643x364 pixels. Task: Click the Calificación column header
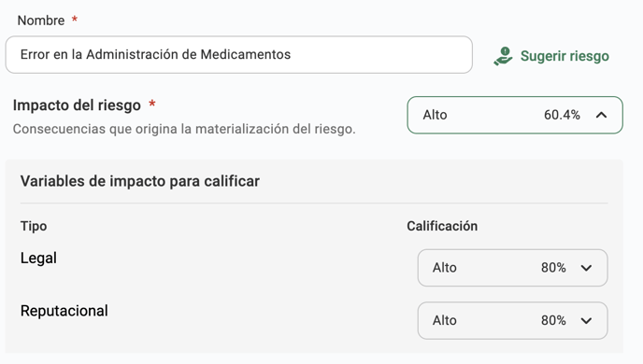(442, 226)
